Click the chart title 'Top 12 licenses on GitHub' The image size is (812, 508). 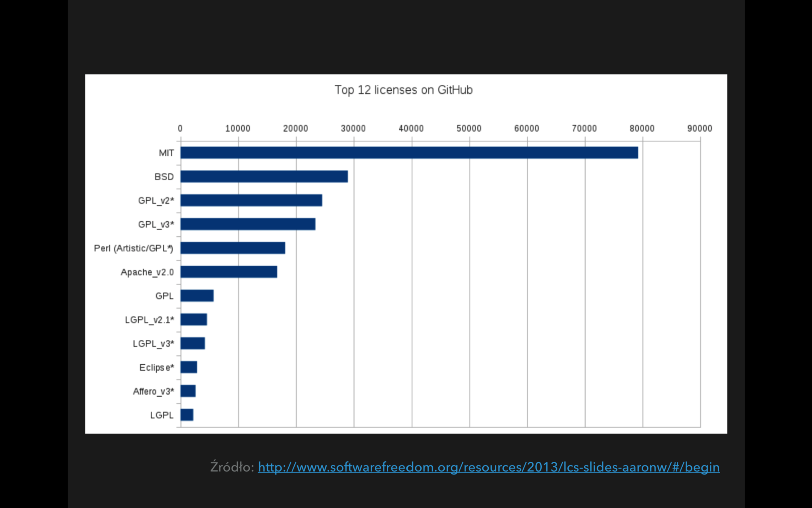click(x=403, y=90)
